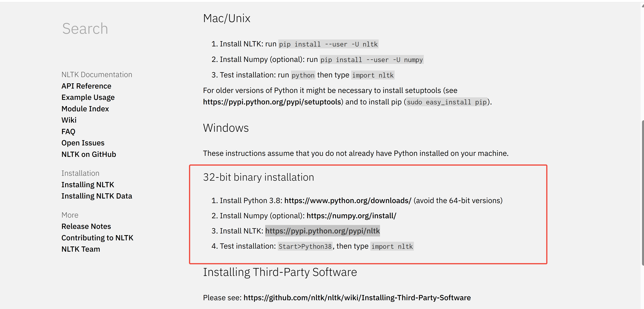The image size is (644, 309).
Task: Visit NLTK on GitHub link
Action: click(89, 154)
